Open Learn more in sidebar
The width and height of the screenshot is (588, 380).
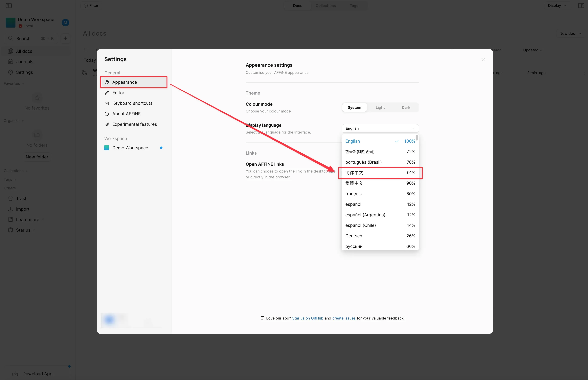pos(36,220)
